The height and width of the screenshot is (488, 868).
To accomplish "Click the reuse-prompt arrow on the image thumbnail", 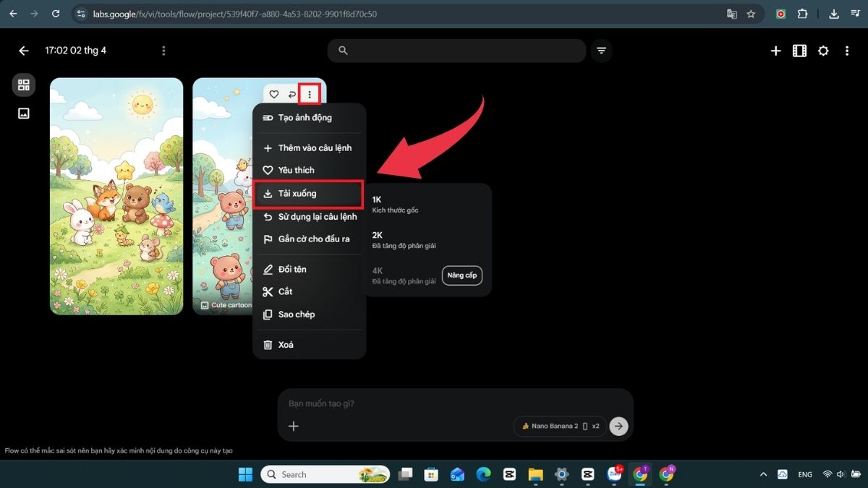I will point(292,94).
